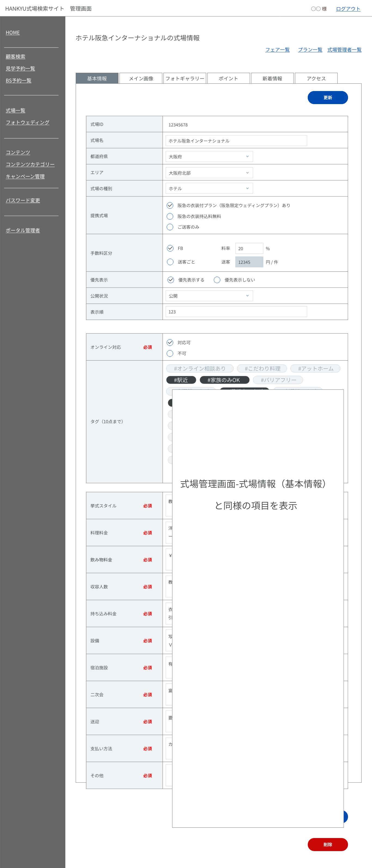372x868 pixels.
Task: Select the ご送客のみ radio button
Action: click(170, 227)
